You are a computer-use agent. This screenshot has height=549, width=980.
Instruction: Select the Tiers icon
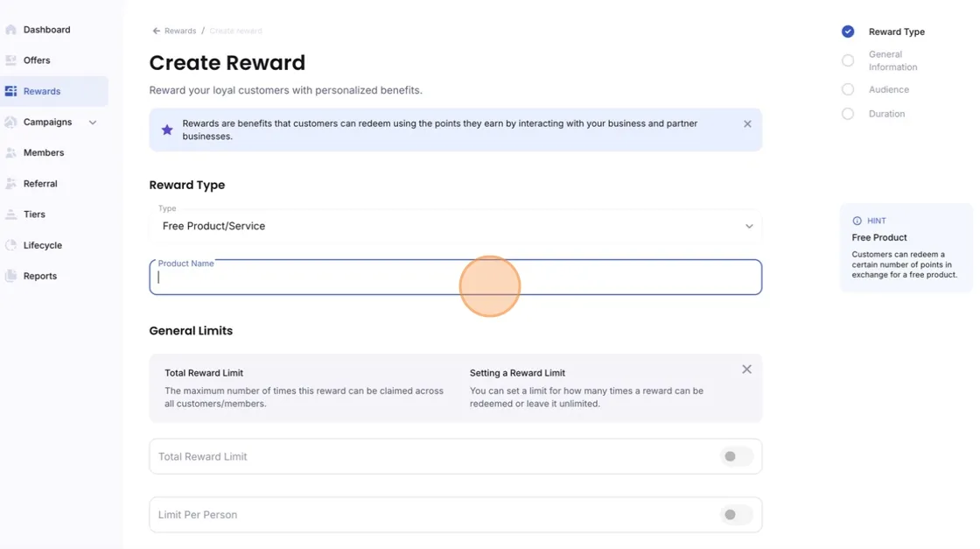pyautogui.click(x=10, y=214)
